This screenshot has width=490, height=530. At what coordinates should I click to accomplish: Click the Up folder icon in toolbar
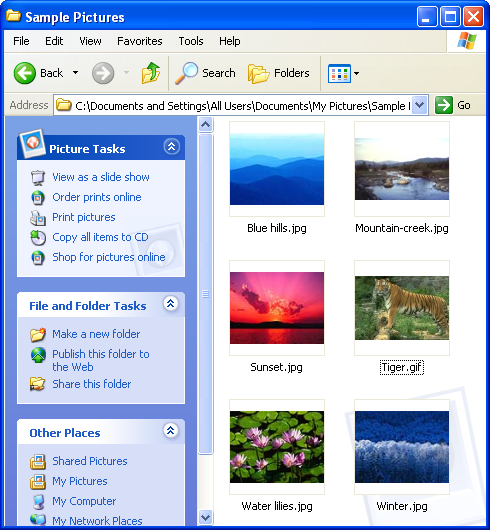[151, 73]
